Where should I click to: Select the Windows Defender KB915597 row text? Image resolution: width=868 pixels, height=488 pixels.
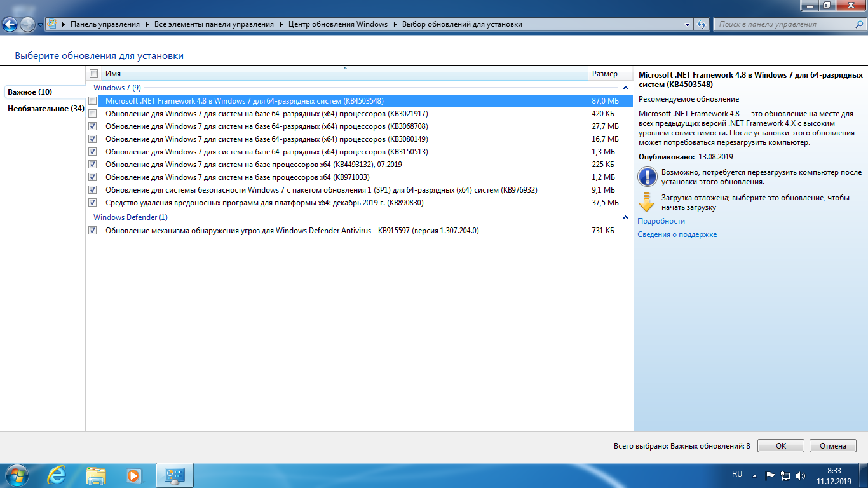tap(292, 231)
